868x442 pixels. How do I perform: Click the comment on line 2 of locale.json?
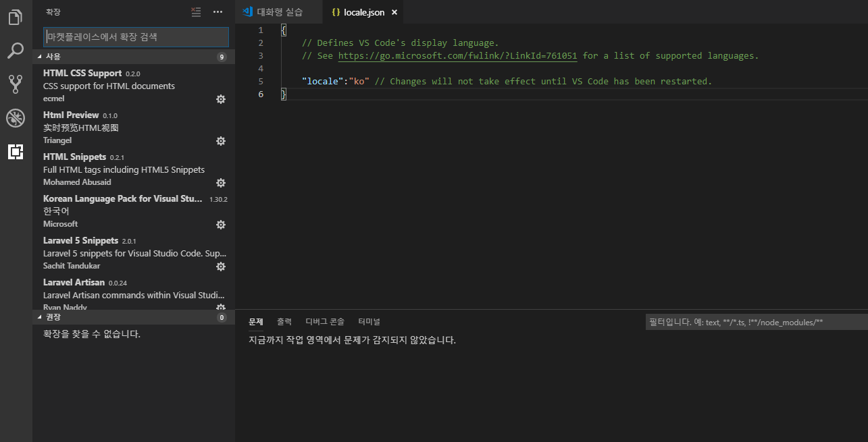point(400,43)
